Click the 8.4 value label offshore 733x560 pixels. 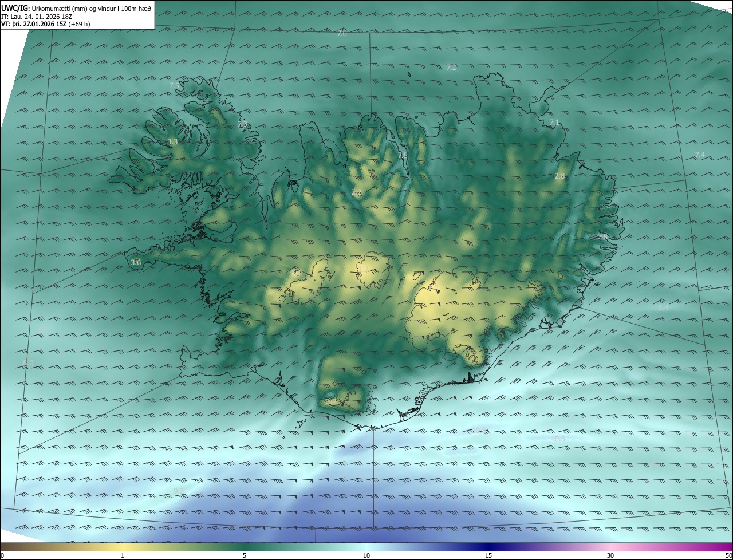point(663,307)
